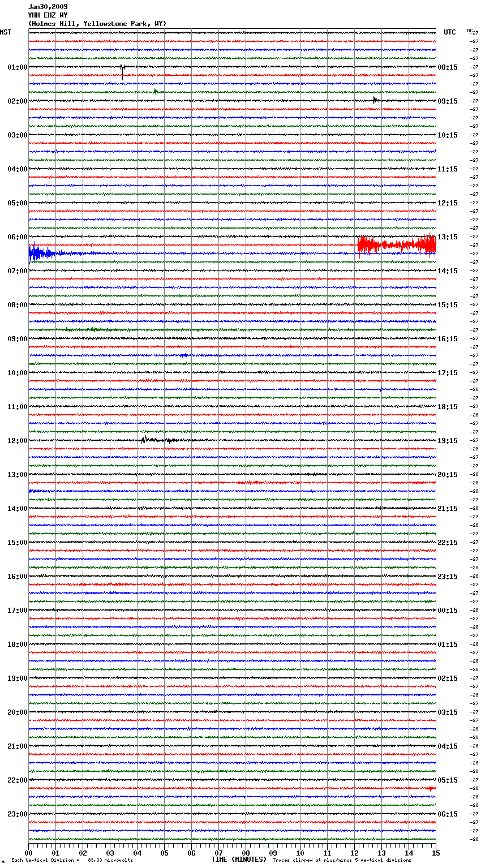
Task: Click the 00:15 UTC time label
Action: (448, 611)
